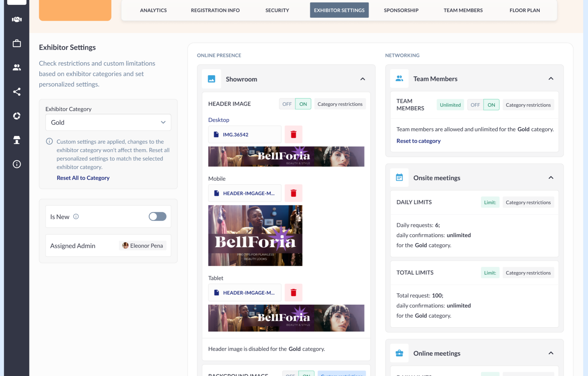588x376 pixels.
Task: Open the handshake icon in sidebar
Action: point(17,20)
